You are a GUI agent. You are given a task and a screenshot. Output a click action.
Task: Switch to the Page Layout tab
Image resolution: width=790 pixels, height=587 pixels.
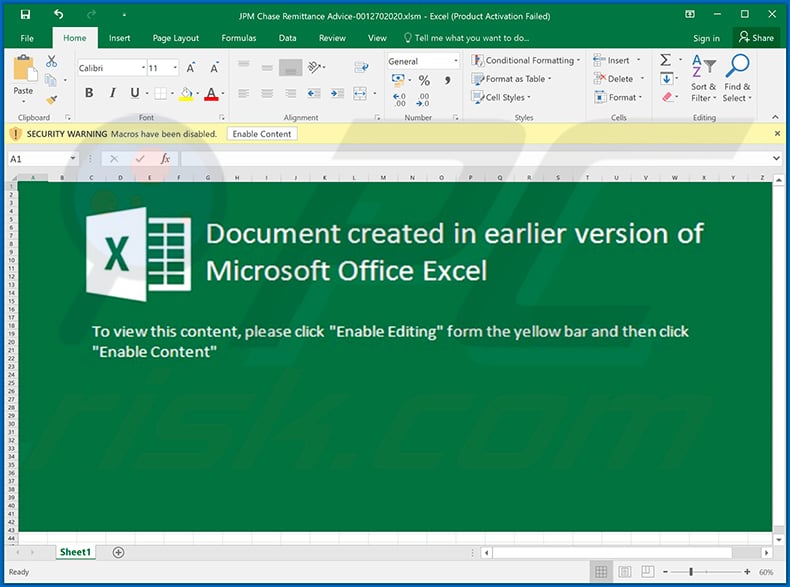pyautogui.click(x=176, y=38)
